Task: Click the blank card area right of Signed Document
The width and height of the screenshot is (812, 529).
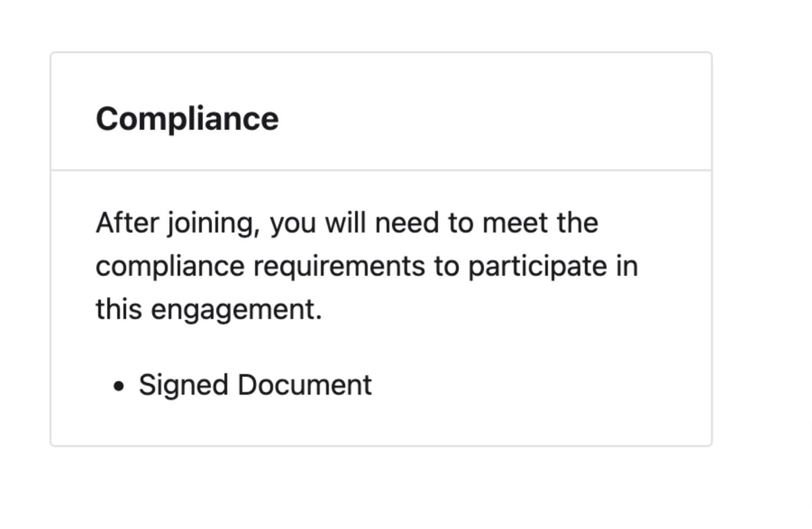Action: [541, 385]
